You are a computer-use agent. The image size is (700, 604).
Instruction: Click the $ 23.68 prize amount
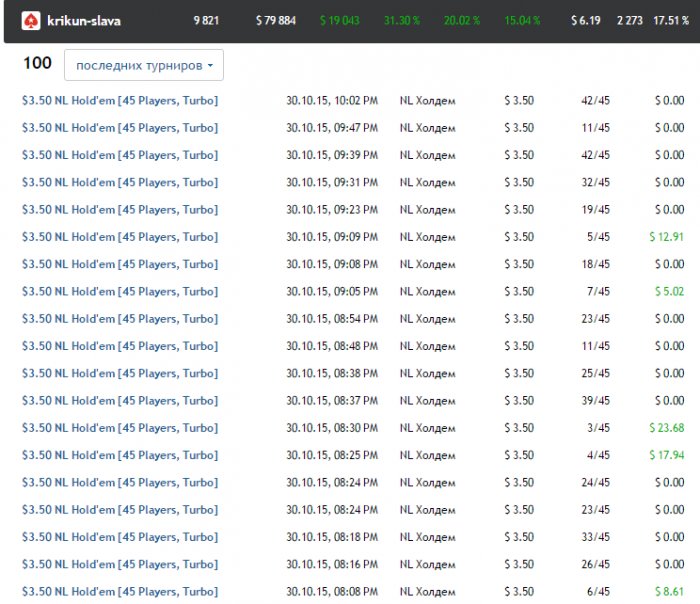[667, 428]
